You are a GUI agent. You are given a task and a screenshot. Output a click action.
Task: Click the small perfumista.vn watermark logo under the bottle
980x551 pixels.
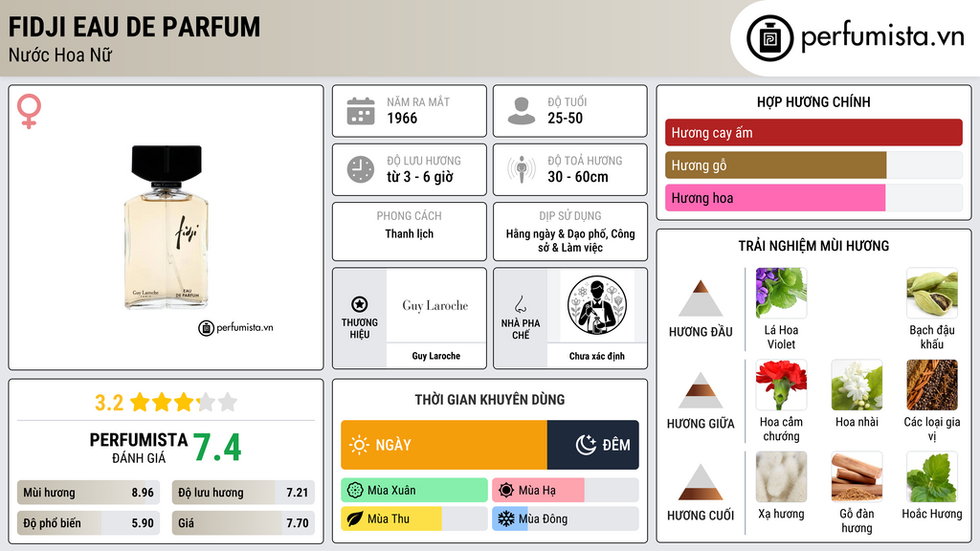point(235,327)
